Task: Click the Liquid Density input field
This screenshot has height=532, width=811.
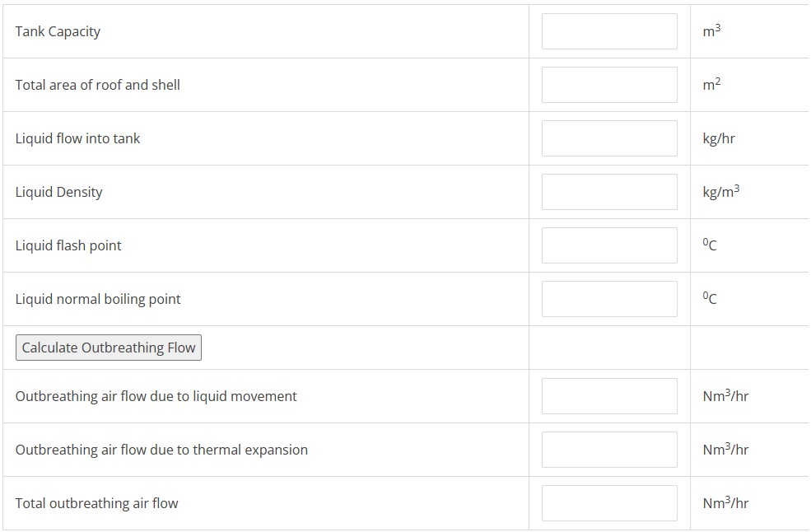Action: point(609,192)
